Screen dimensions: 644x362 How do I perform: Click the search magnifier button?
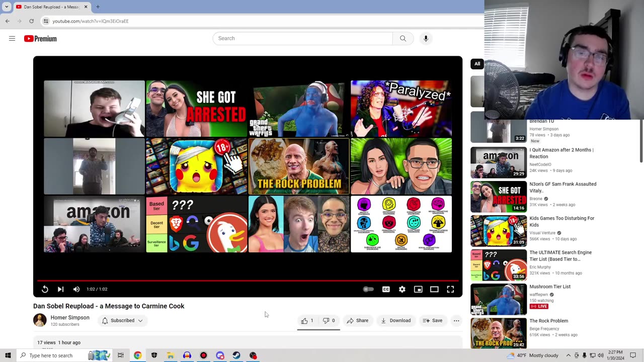[403, 38]
